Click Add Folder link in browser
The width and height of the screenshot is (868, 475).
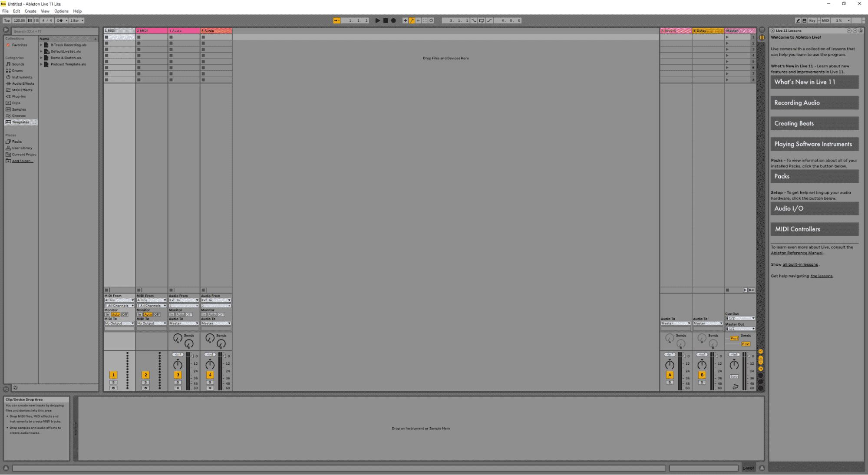point(22,161)
